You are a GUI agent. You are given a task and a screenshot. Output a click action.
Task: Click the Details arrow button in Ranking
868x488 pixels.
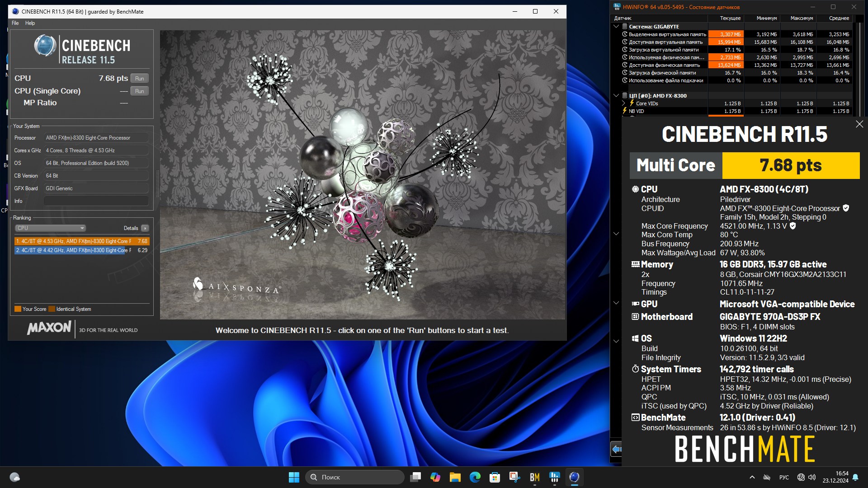(x=145, y=228)
